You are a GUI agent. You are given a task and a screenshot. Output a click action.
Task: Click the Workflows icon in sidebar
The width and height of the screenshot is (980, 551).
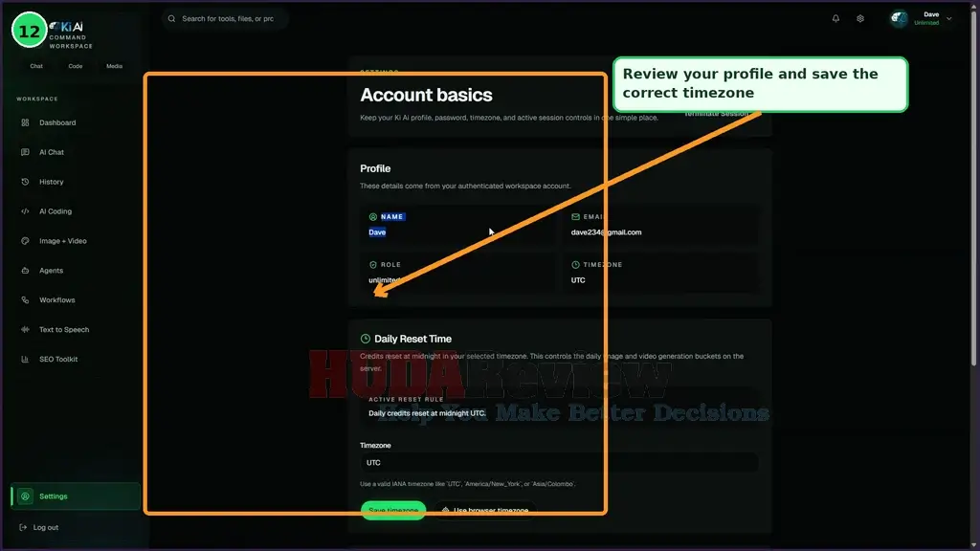click(25, 299)
